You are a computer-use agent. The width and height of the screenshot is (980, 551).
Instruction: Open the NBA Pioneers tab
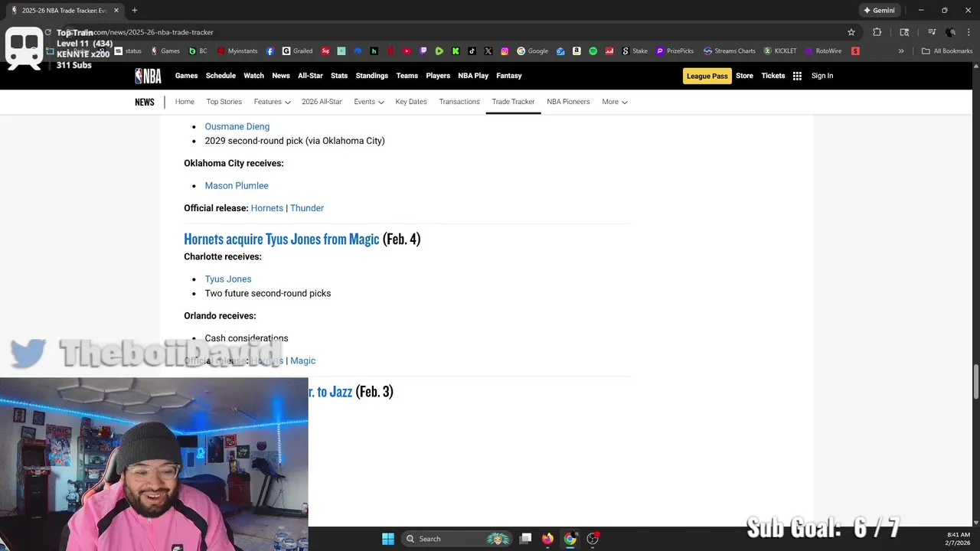click(568, 102)
